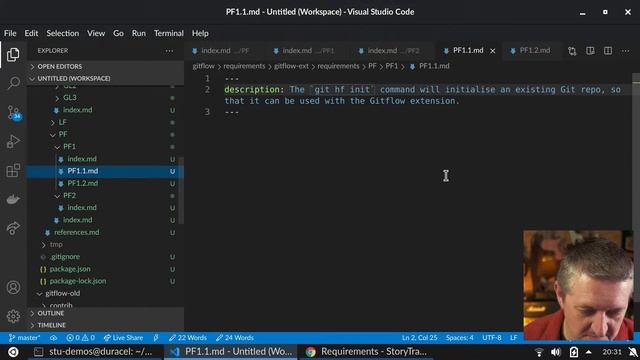Close the PF1.1.md tab
Viewport: 640px width, 360px height.
pos(493,51)
